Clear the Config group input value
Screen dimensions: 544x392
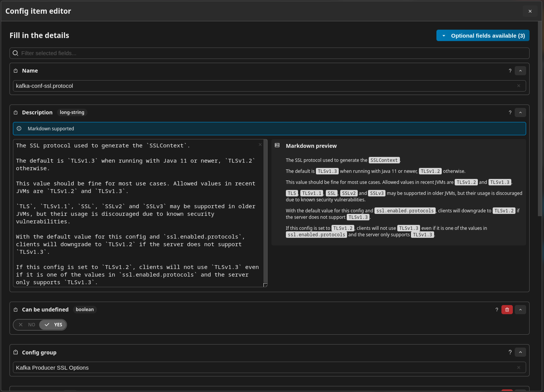point(519,367)
